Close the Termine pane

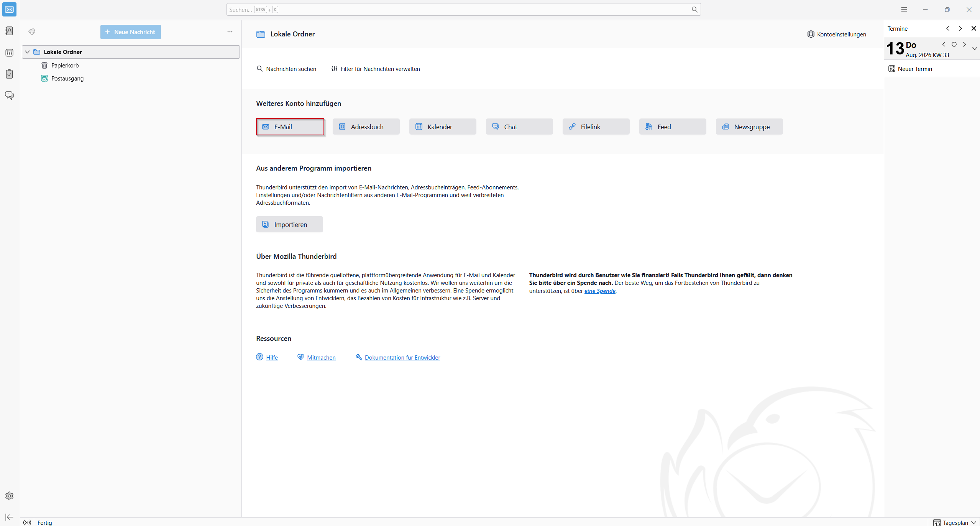(x=973, y=28)
